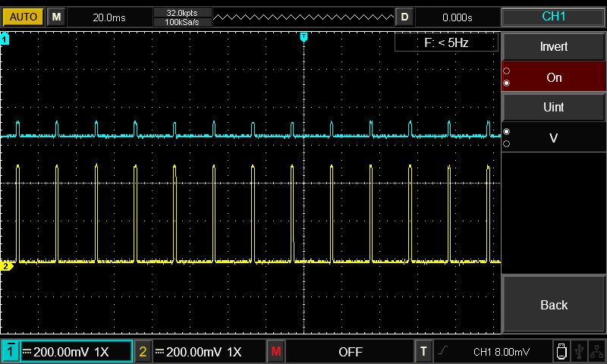Select the lower unselected Uint radio dot
The image size is (607, 364).
[507, 144]
